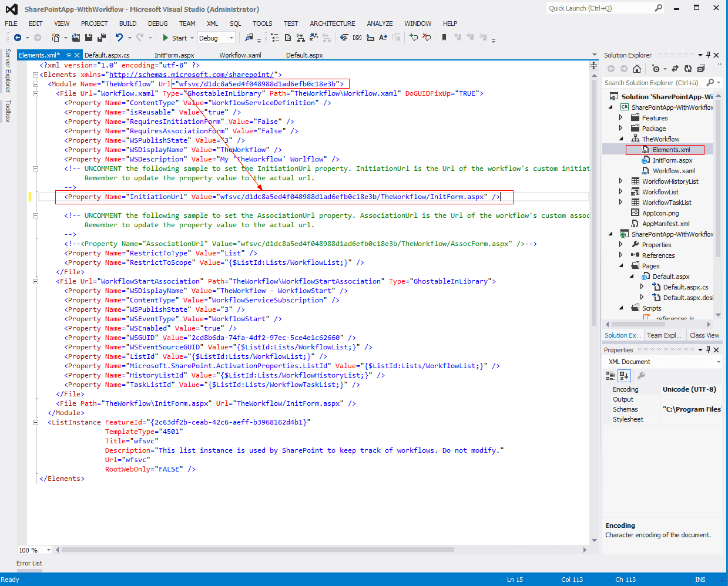The image size is (728, 586).
Task: Switch to Class View panel tab
Action: 704,335
